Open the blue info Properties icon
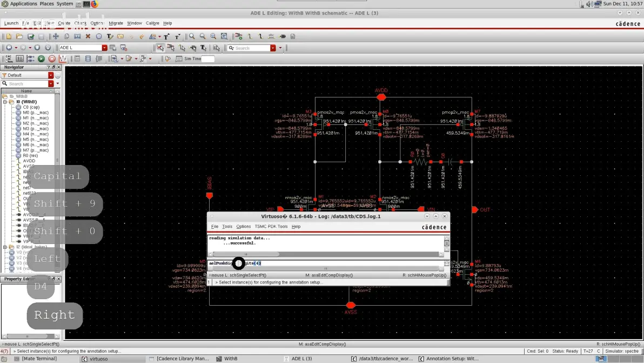The height and width of the screenshot is (363, 644). pyautogui.click(x=98, y=37)
